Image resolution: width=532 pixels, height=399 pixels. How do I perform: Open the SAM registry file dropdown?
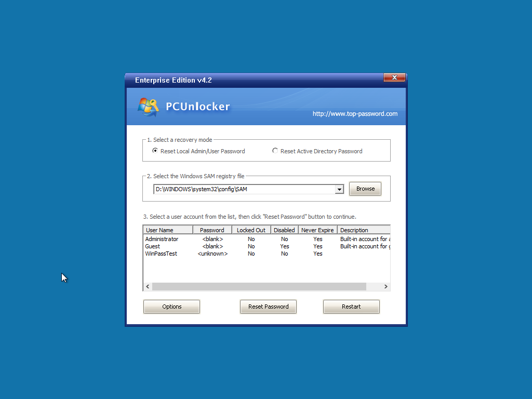(x=339, y=189)
